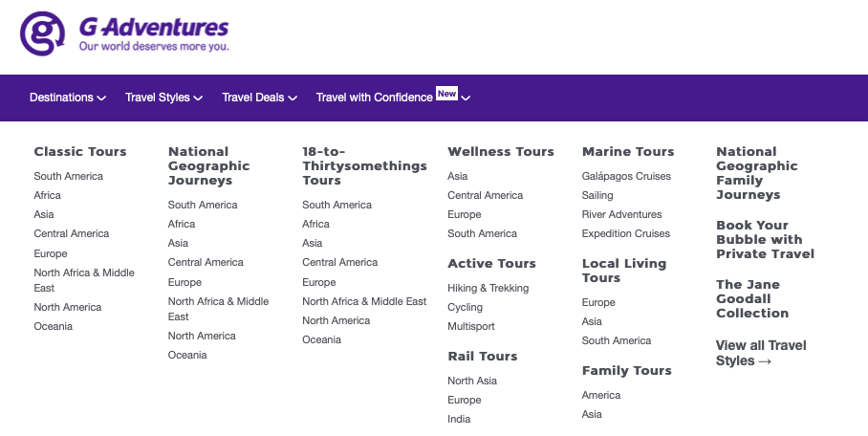Click View all Travel Styles arrow link
Screen dimensions: 868x436
pos(761,353)
